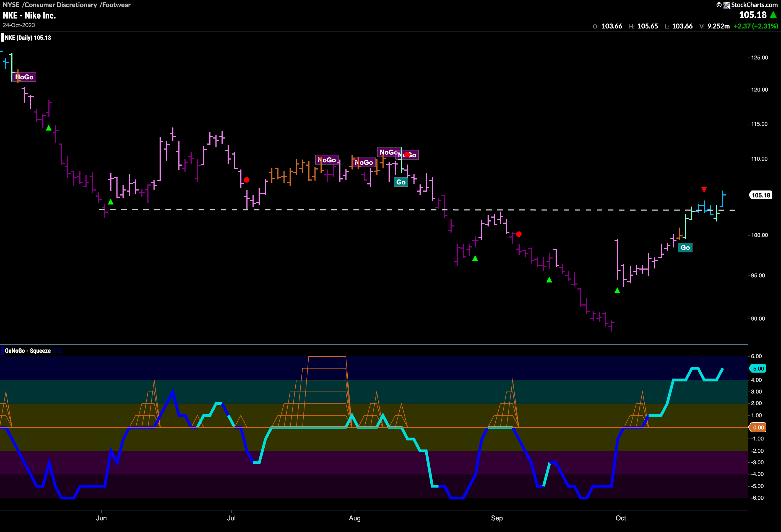Click the 100.00 price axis label

[759, 235]
